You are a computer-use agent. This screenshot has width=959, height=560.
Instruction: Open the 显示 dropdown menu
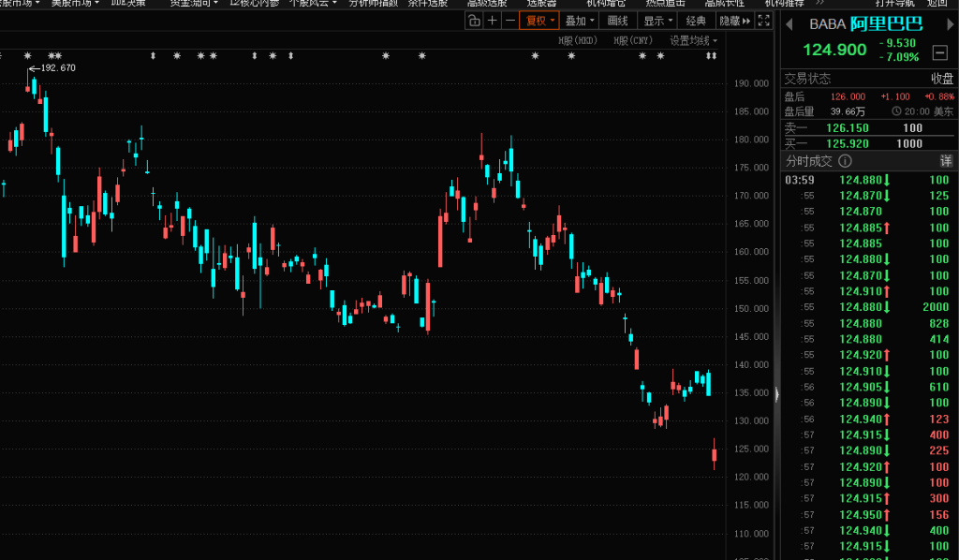(657, 21)
